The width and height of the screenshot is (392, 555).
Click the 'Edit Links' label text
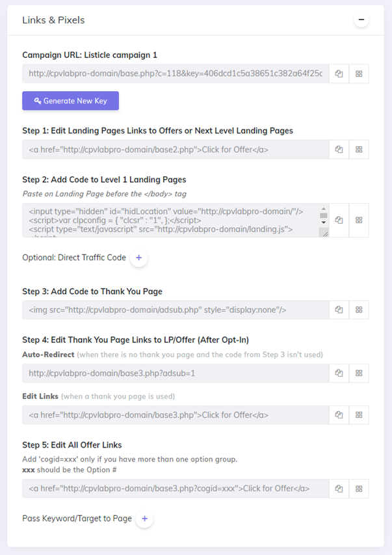click(40, 396)
